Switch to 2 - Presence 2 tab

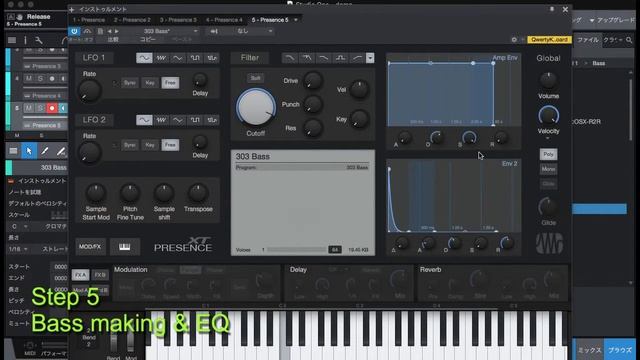132,20
